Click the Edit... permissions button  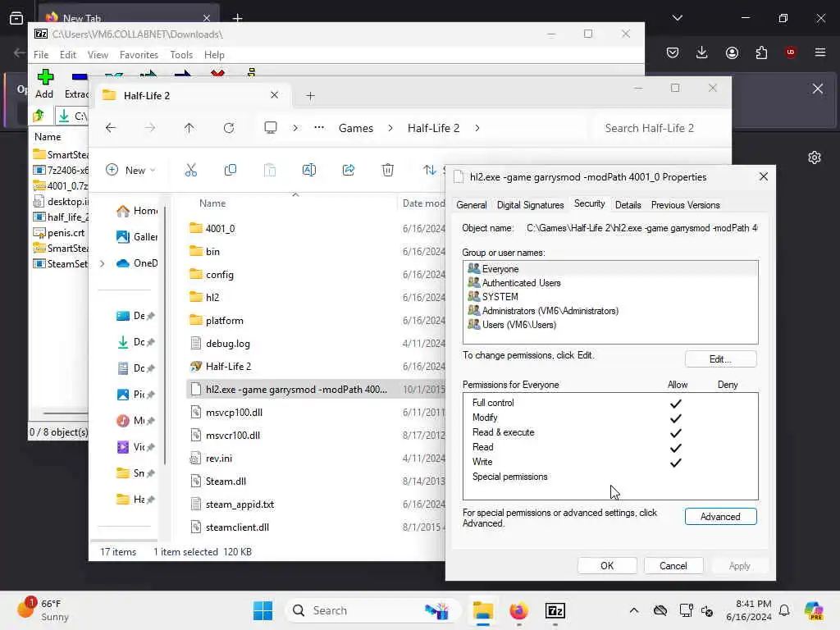[720, 359]
